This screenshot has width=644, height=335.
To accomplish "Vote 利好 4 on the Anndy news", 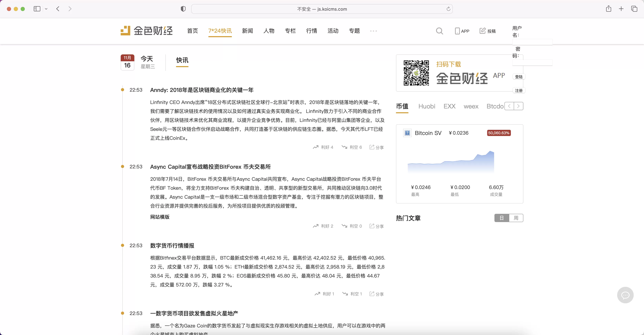I will [323, 147].
